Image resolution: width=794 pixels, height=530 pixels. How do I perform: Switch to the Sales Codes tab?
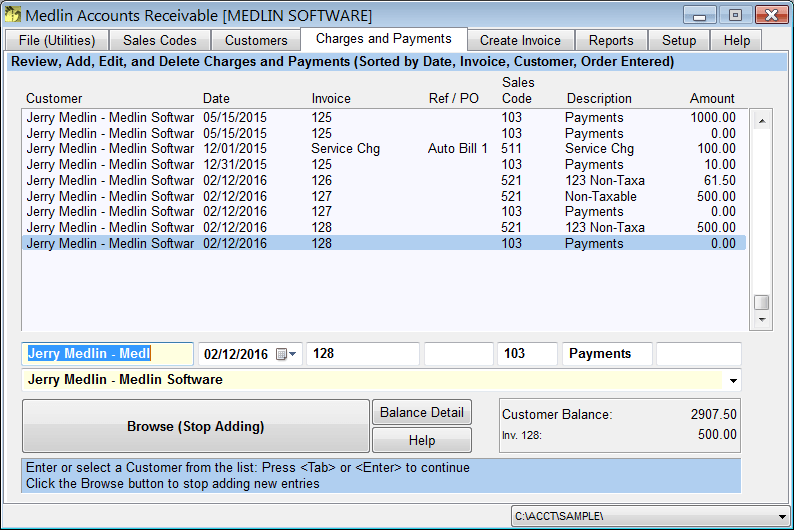pyautogui.click(x=160, y=40)
